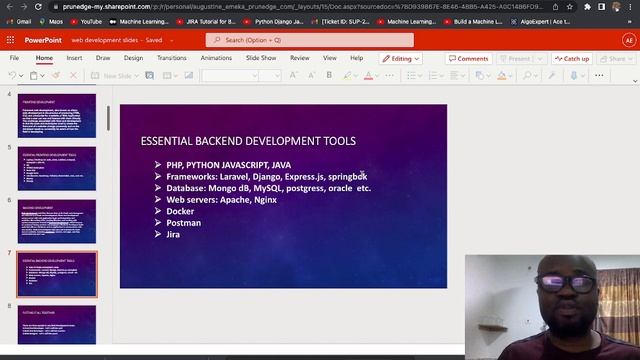Click the Catch up button

point(572,59)
